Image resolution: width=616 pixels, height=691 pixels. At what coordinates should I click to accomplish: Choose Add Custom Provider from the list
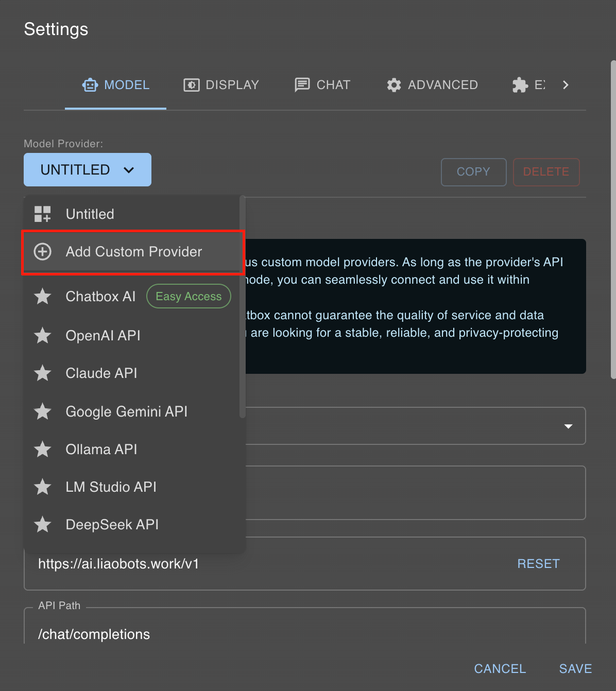point(132,252)
